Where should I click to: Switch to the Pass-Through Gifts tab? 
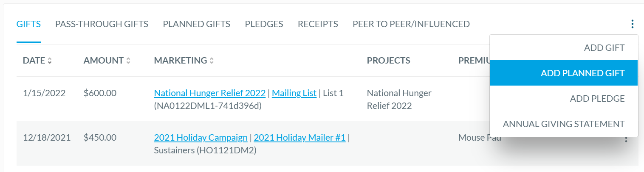[102, 24]
